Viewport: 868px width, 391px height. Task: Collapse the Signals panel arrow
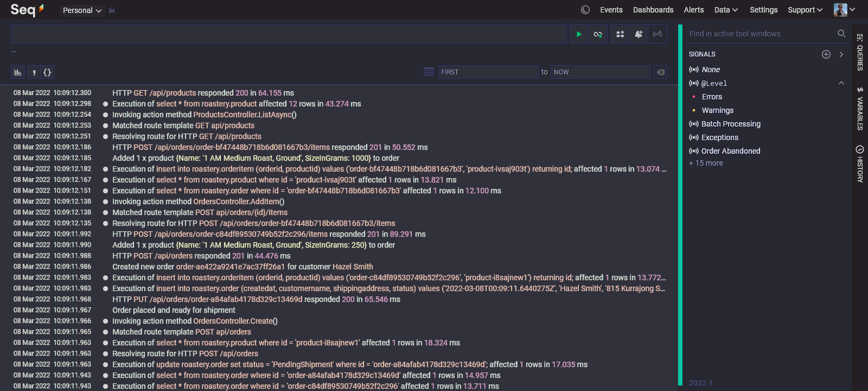(841, 54)
